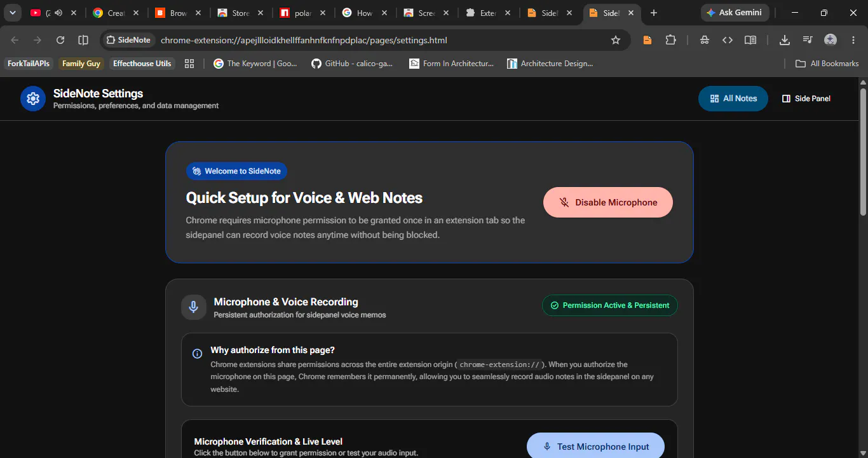Image resolution: width=868 pixels, height=458 pixels.
Task: Open Chrome's reading mode book icon
Action: [x=750, y=40]
